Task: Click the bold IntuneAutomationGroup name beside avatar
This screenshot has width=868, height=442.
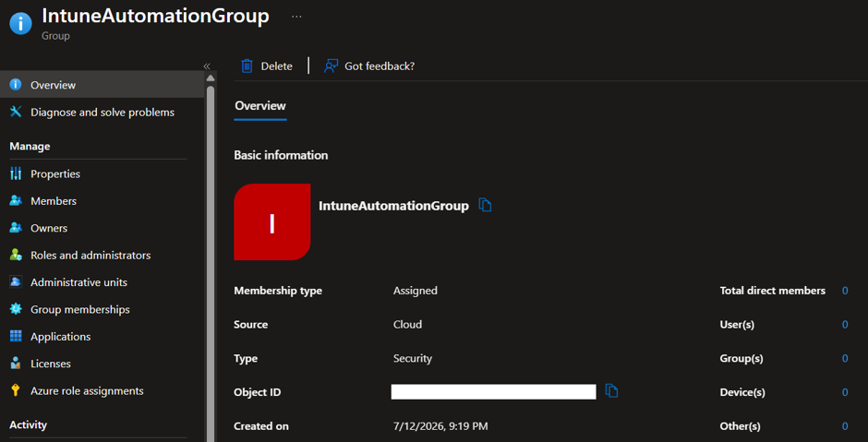Action: [393, 206]
